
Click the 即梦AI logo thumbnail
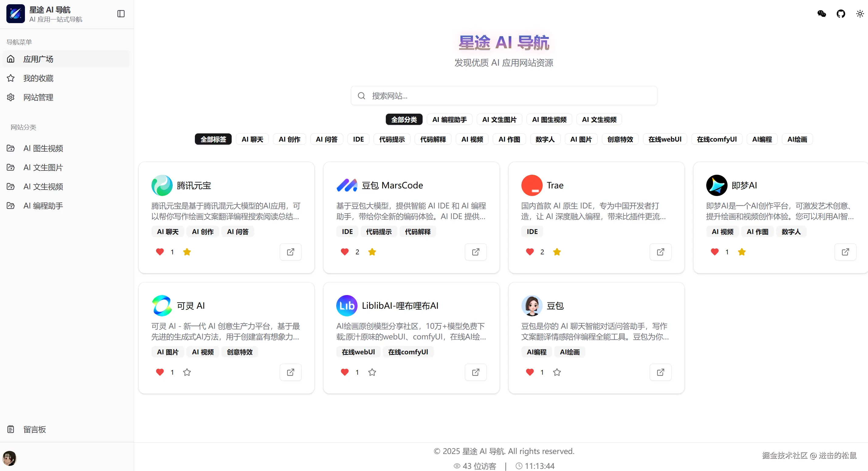point(716,185)
